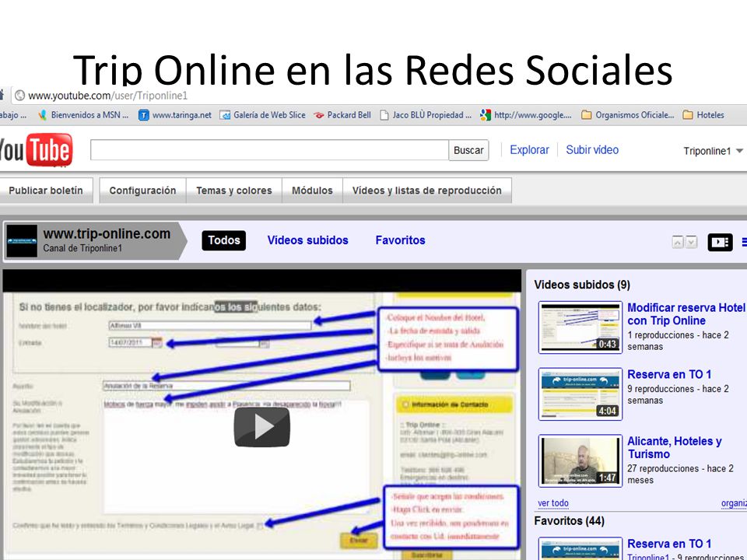747x560 pixels.
Task: Open the Temas y colores tab
Action: click(x=234, y=191)
